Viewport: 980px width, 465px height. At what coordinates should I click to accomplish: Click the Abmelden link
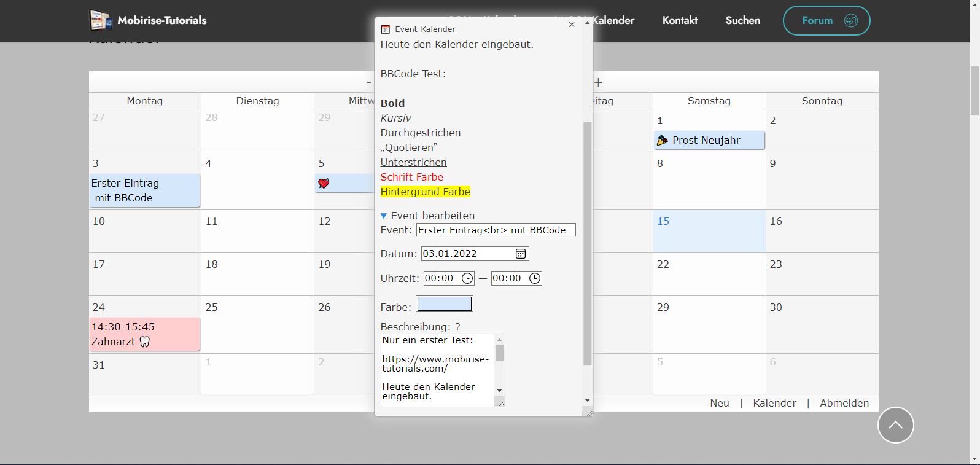(x=844, y=403)
